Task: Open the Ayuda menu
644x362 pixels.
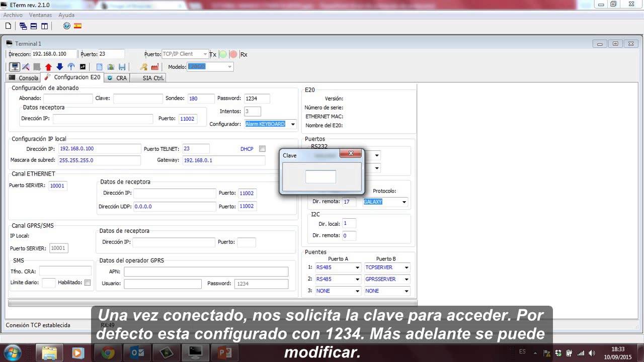Action: (x=66, y=15)
